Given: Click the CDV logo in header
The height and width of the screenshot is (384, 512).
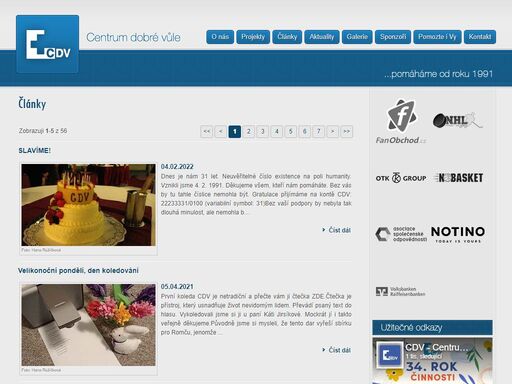Looking at the screenshot, I should pos(47,44).
